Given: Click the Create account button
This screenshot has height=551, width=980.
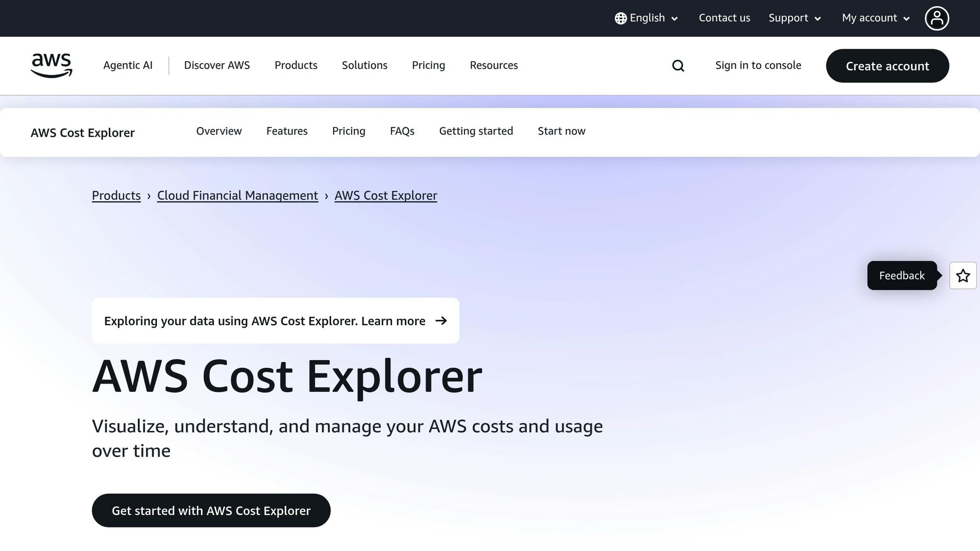Looking at the screenshot, I should tap(887, 66).
